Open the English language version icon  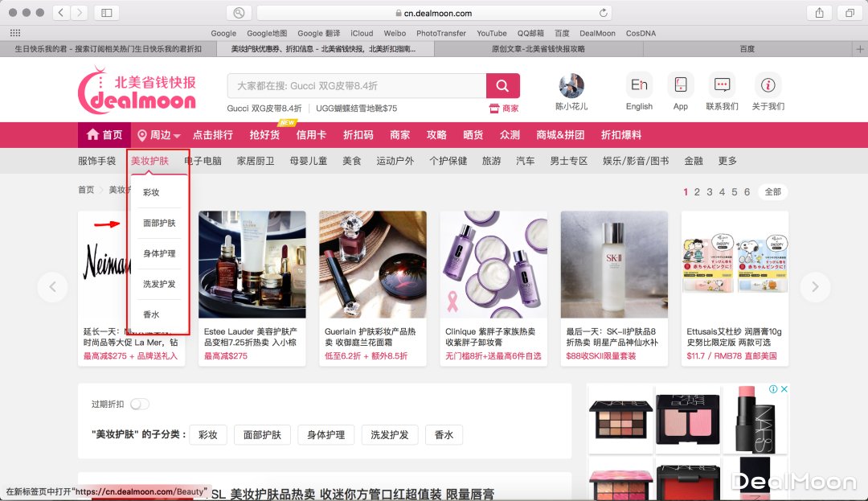(639, 85)
